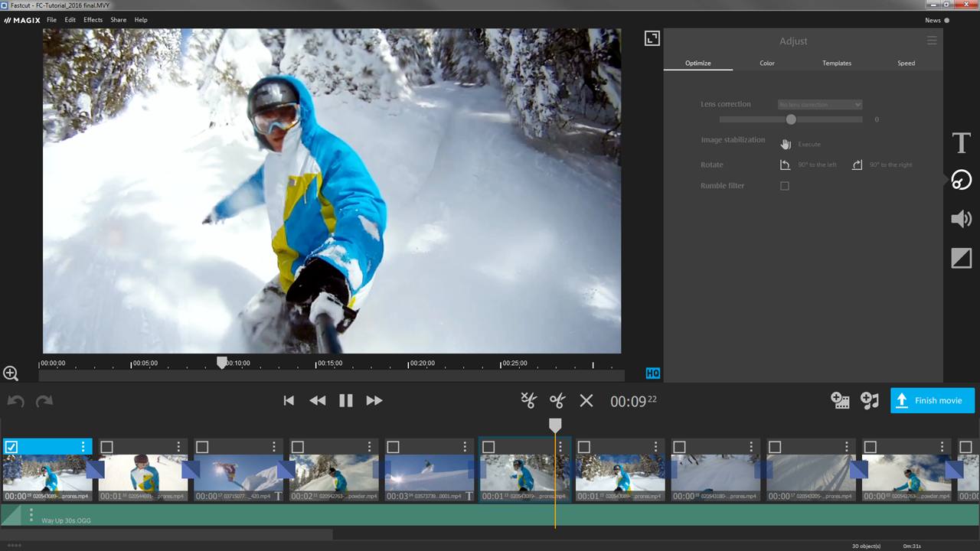Check the 03715077 clip checkbox
Viewport: 980px width, 551px height.
pos(202,447)
